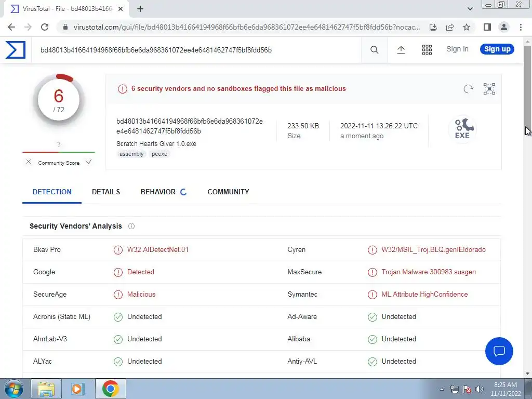Open the Windows Start menu
Image resolution: width=532 pixels, height=399 pixels.
[x=14, y=389]
